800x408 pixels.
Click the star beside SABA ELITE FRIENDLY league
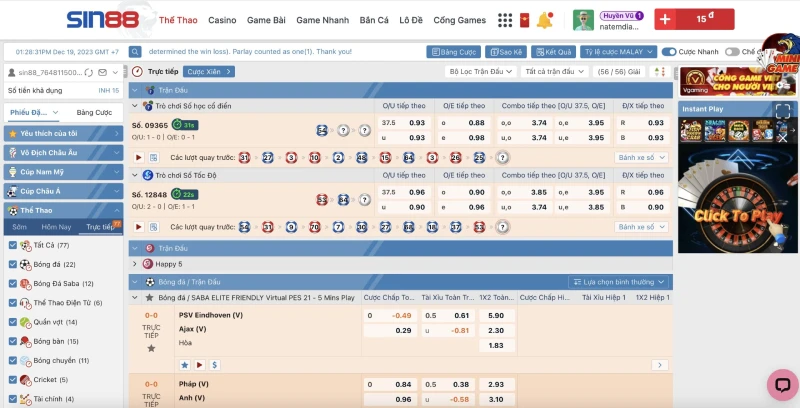point(149,297)
